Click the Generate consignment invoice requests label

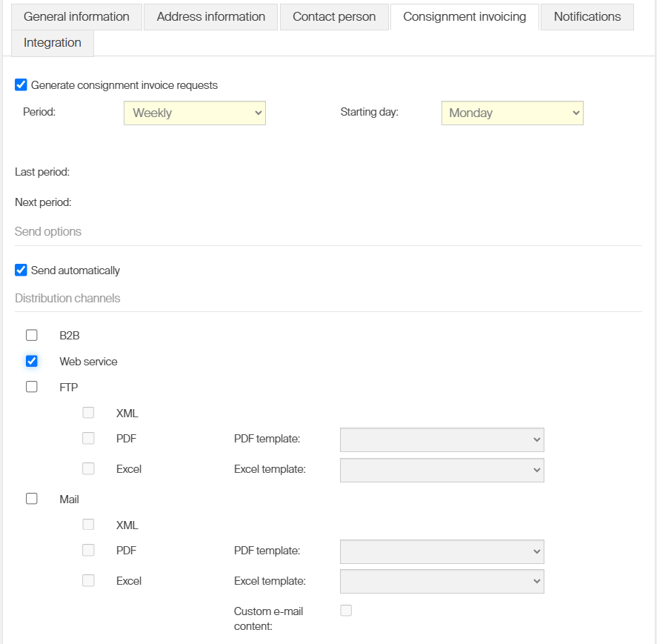click(x=124, y=85)
